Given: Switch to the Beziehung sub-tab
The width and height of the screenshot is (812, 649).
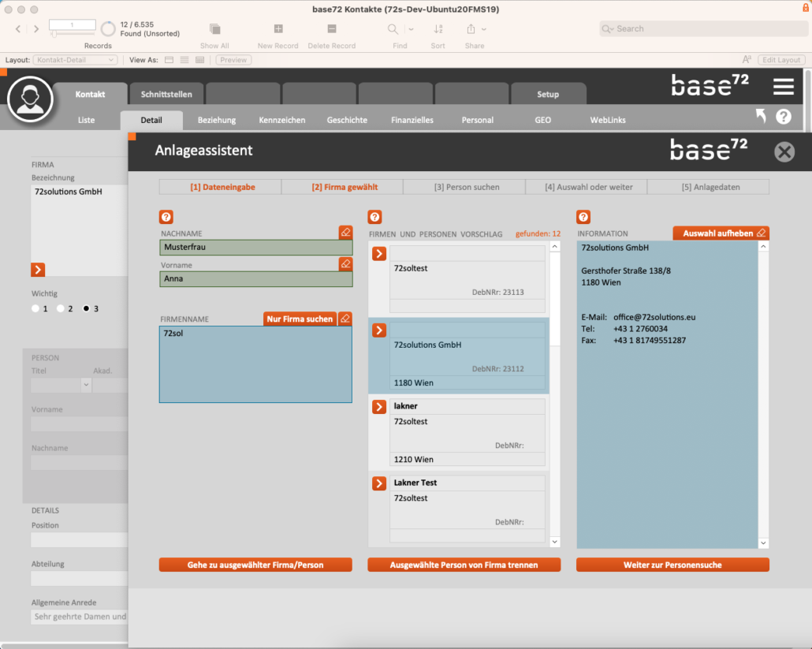Looking at the screenshot, I should (x=217, y=120).
